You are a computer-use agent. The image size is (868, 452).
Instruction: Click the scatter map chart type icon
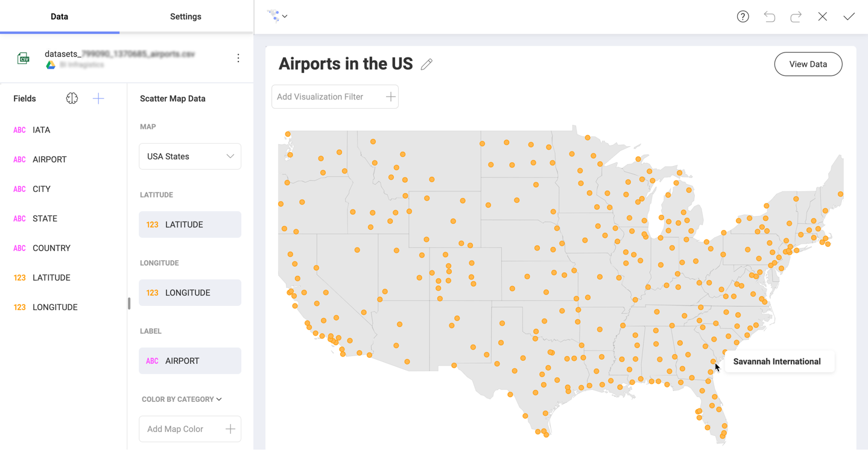[x=273, y=16]
